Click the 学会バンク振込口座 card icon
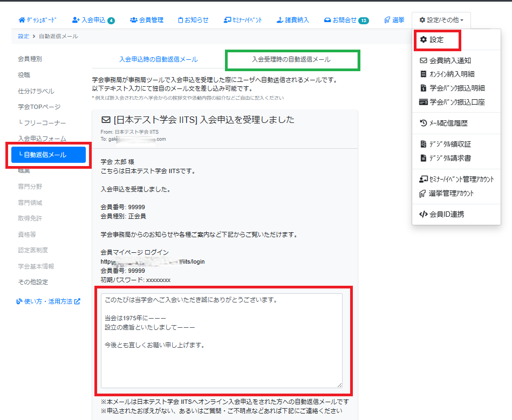512x420 pixels. (423, 102)
